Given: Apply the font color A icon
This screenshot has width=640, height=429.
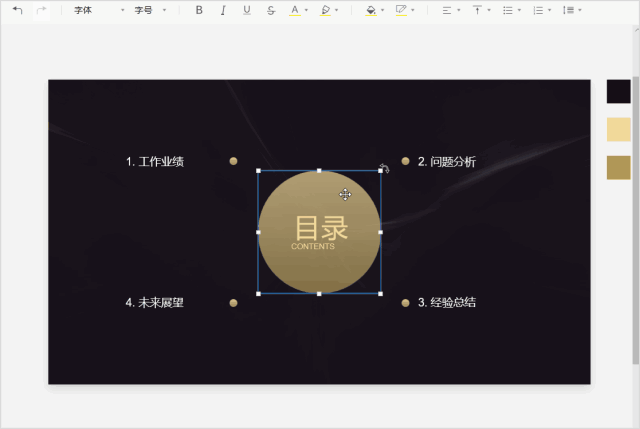Looking at the screenshot, I should [x=295, y=10].
